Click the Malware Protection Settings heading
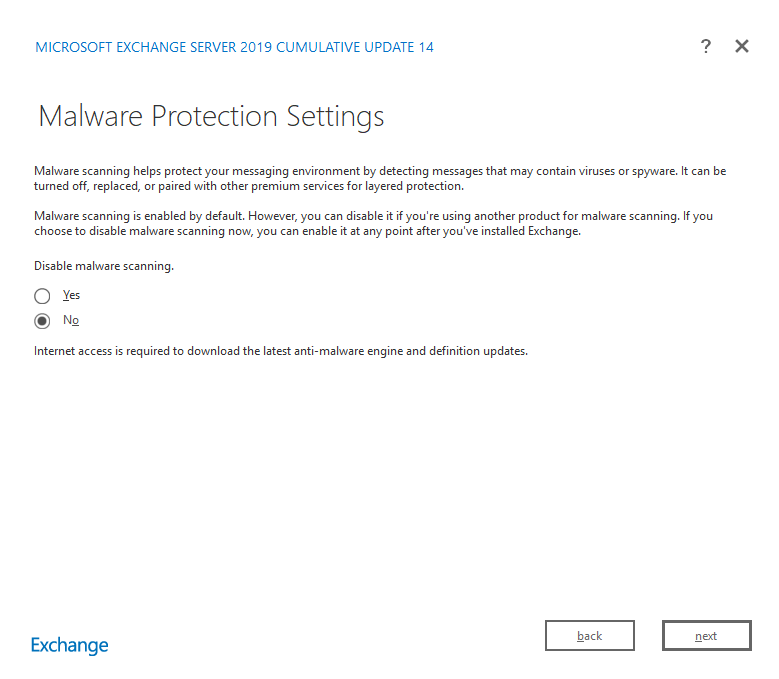 point(211,116)
